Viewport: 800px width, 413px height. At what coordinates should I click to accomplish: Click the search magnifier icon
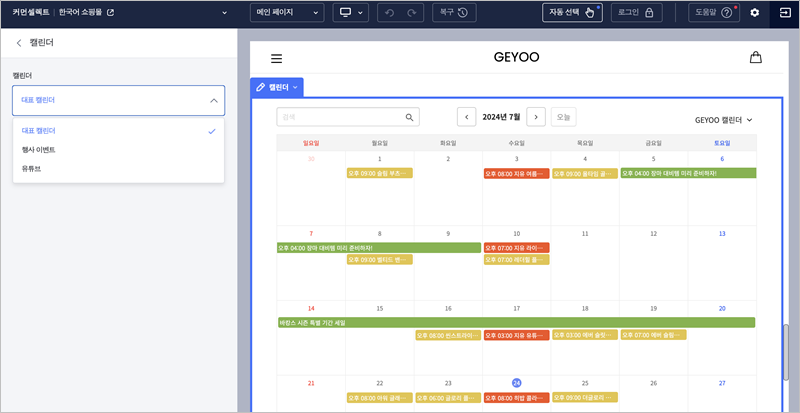click(x=409, y=117)
